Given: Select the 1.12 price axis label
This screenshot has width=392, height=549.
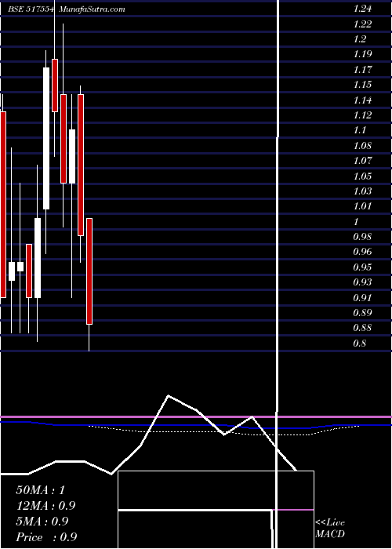Looking at the screenshot, I should (x=362, y=115).
